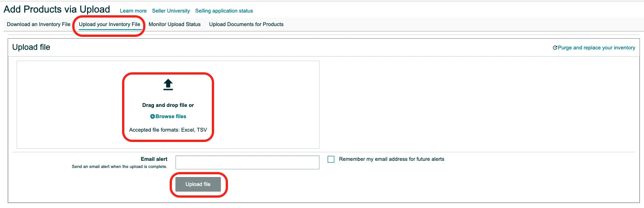Switch to Monitor Upload Status tab
This screenshot has height=208, width=644.
175,24
